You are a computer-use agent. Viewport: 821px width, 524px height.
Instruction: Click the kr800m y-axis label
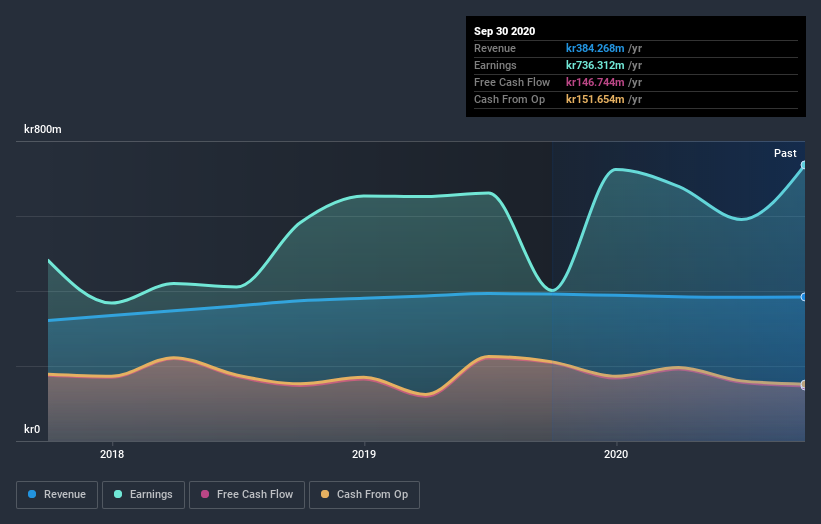point(42,129)
